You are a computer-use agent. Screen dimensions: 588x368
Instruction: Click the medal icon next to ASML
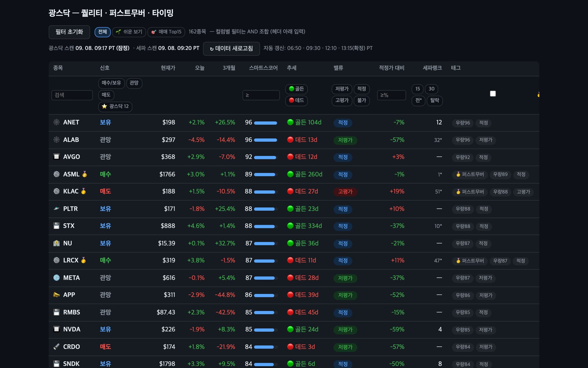85,174
